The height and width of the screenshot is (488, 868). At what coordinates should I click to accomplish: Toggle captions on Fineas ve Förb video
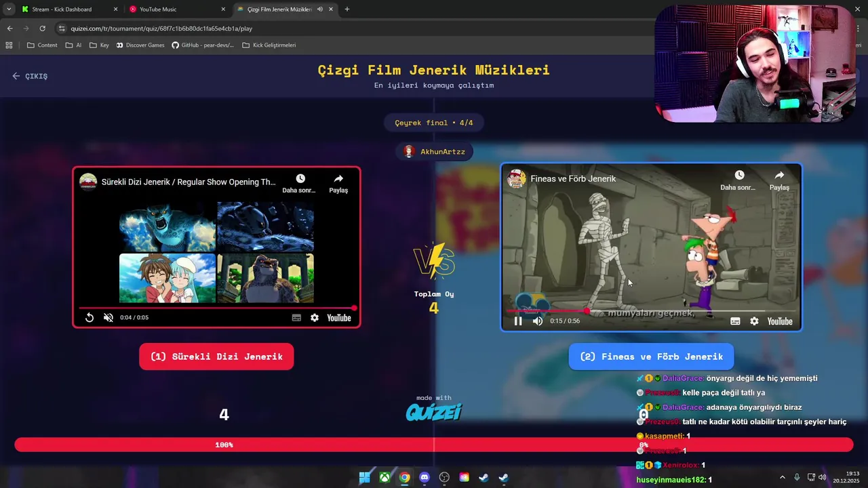click(735, 321)
